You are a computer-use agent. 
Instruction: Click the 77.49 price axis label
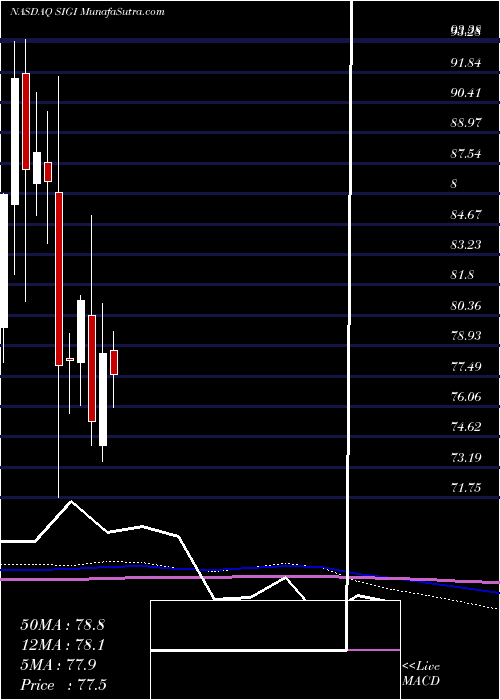click(466, 367)
